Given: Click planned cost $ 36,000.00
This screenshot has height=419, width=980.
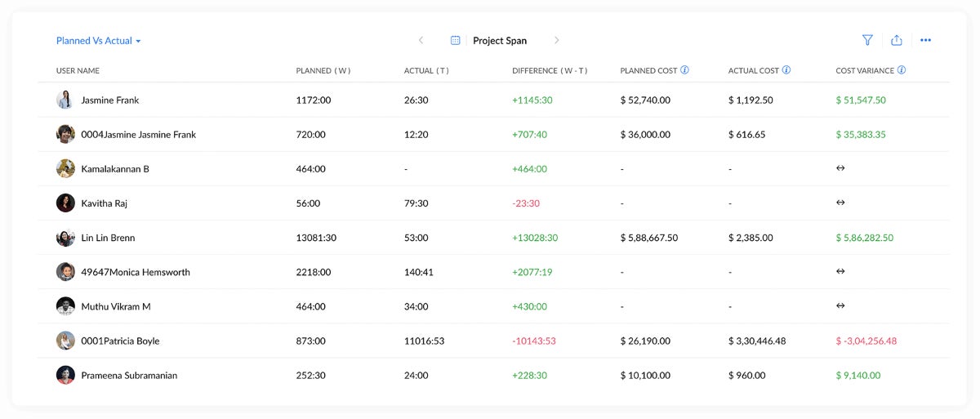Looking at the screenshot, I should point(645,135).
